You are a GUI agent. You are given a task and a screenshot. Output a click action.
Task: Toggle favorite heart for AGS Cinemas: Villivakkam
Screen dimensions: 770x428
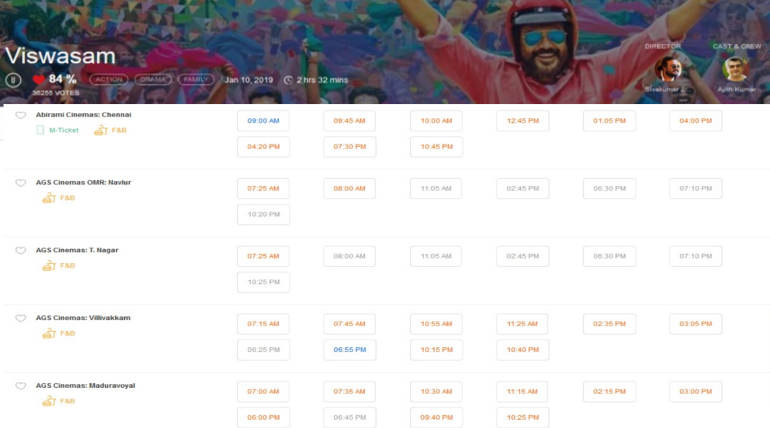pyautogui.click(x=20, y=318)
